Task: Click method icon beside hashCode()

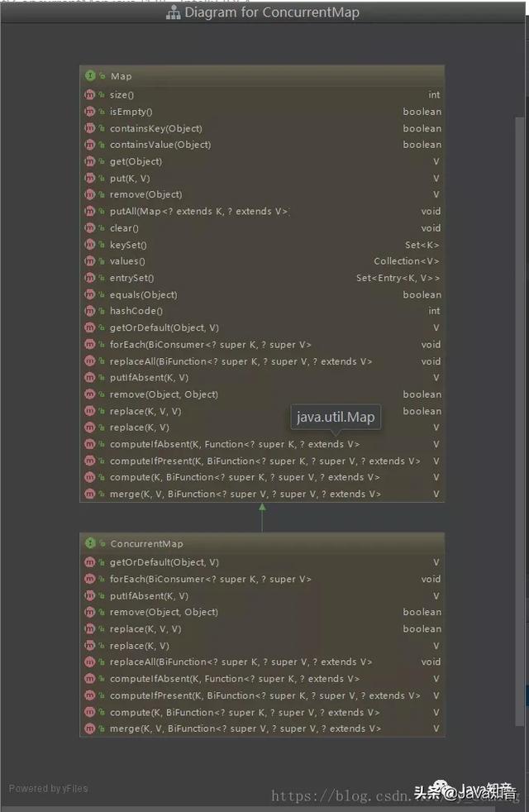Action: (x=89, y=311)
